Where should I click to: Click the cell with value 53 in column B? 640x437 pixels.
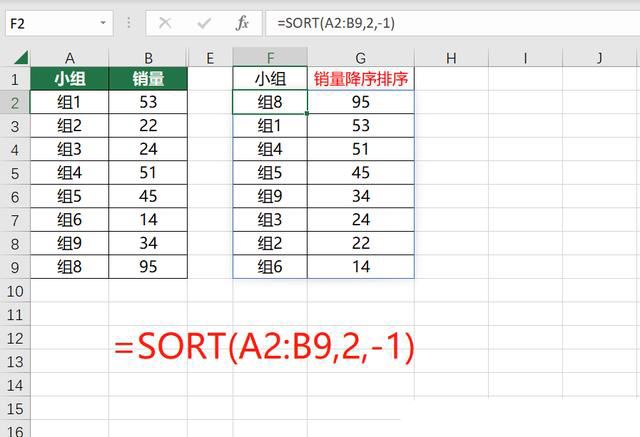tap(147, 102)
